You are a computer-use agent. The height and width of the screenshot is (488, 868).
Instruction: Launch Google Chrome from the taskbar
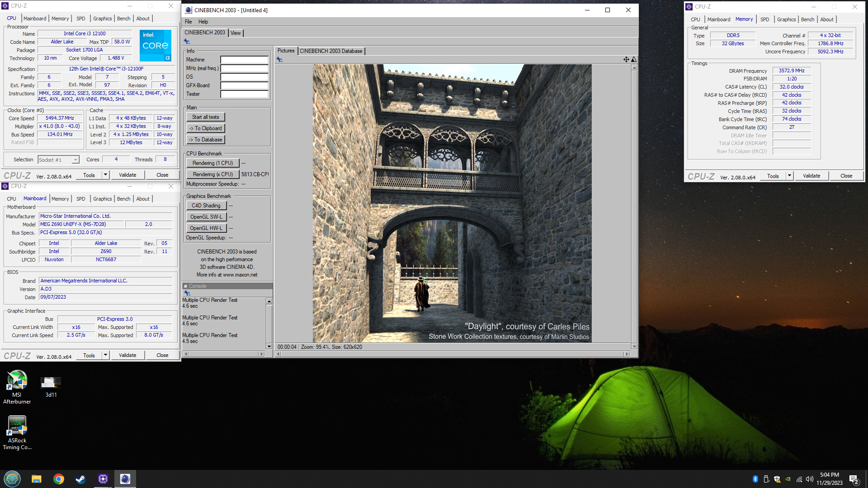59,479
